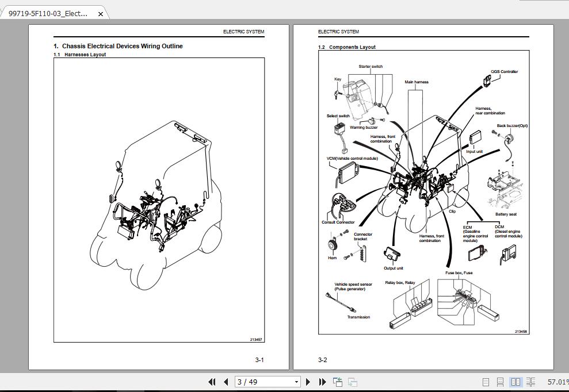Go to the previous page
569x392 pixels.
(x=226, y=382)
